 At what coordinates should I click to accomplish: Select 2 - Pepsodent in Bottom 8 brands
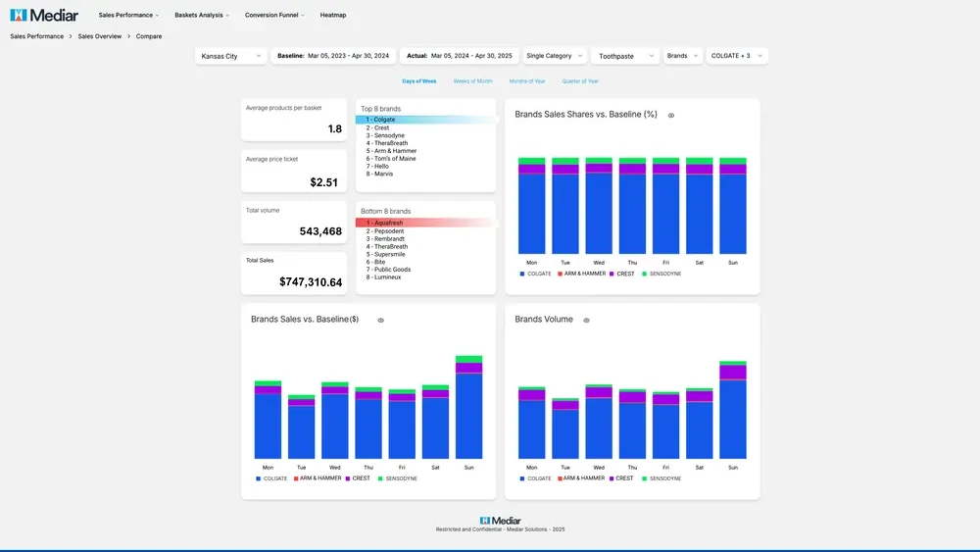[385, 231]
